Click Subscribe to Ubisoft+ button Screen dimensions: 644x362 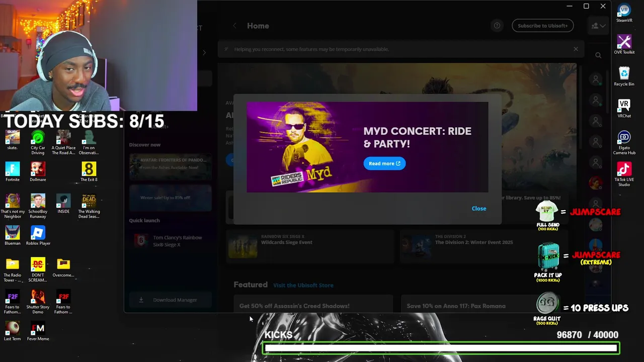(542, 26)
